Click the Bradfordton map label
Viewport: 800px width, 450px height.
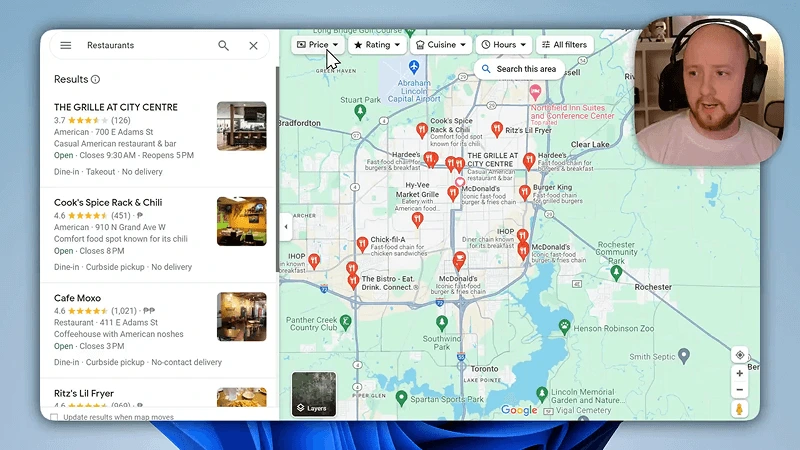pos(300,123)
